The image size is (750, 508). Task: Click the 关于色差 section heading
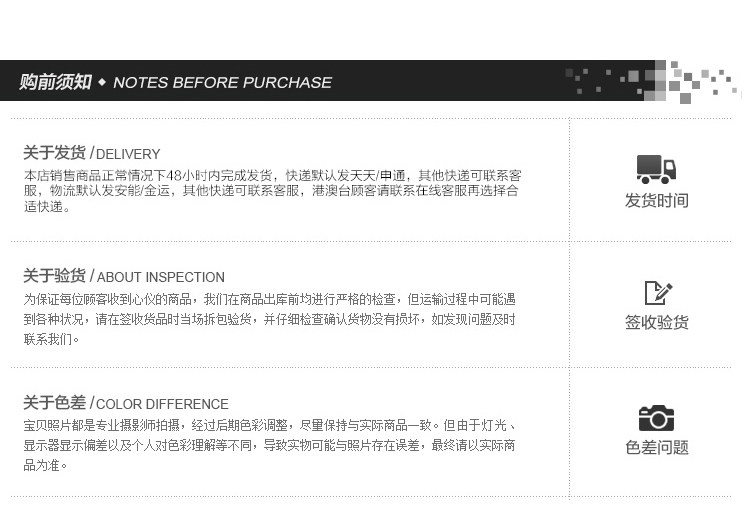click(54, 403)
